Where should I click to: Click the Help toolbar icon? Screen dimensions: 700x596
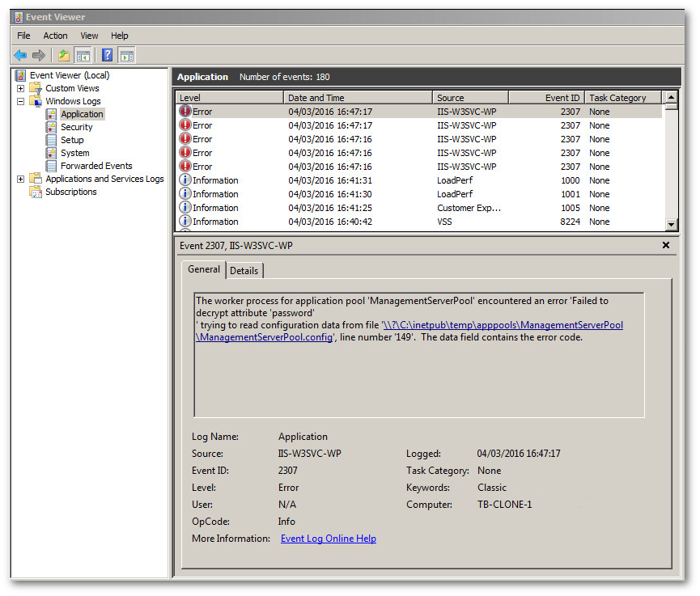(x=105, y=55)
